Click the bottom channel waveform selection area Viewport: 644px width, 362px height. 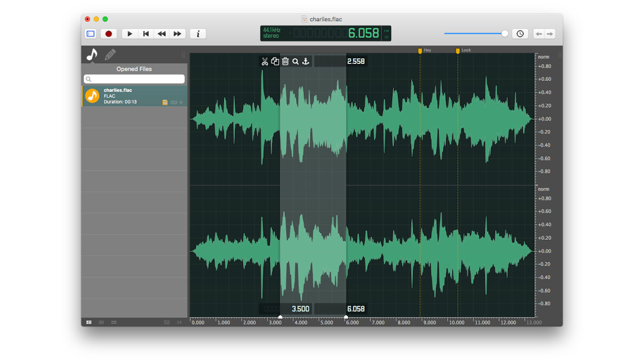pyautogui.click(x=313, y=251)
